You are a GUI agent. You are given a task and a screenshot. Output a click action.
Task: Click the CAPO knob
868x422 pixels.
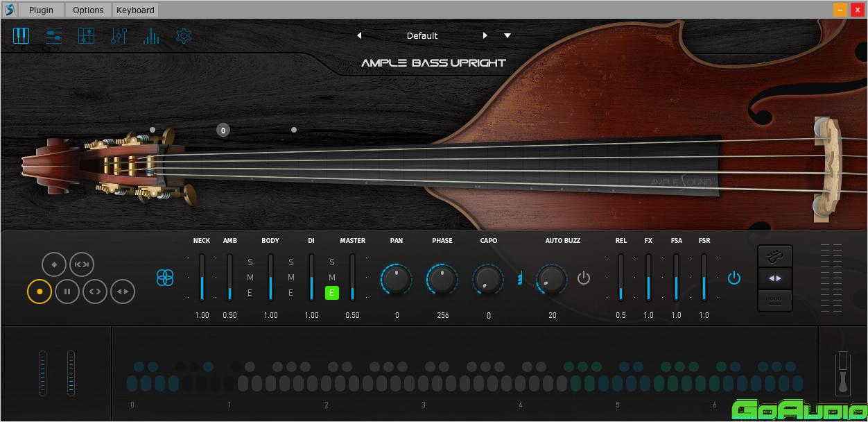(488, 279)
